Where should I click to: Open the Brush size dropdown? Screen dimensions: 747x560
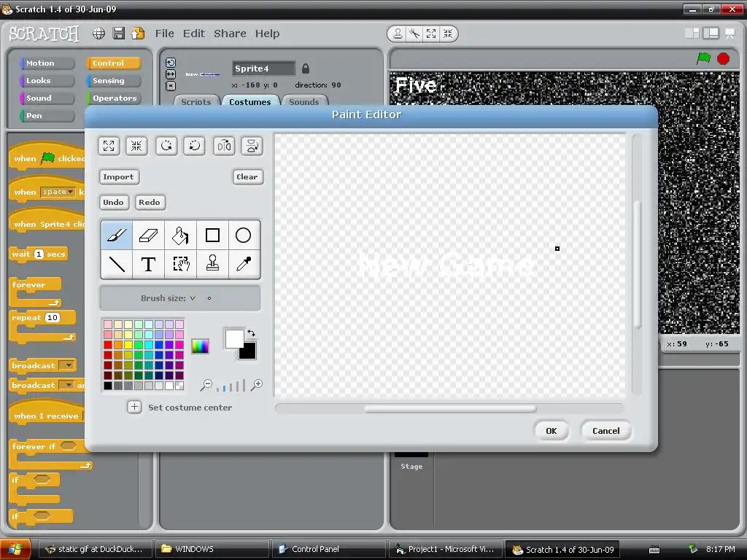[x=193, y=298]
